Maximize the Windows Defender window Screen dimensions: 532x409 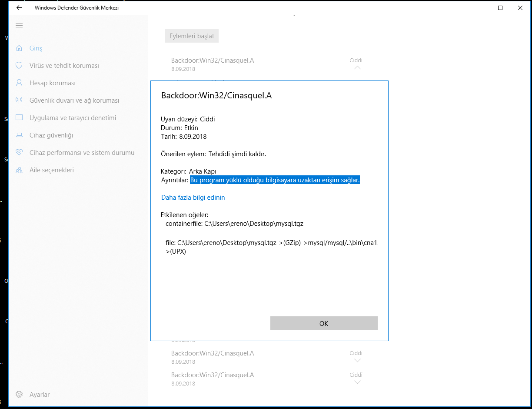pyautogui.click(x=500, y=8)
